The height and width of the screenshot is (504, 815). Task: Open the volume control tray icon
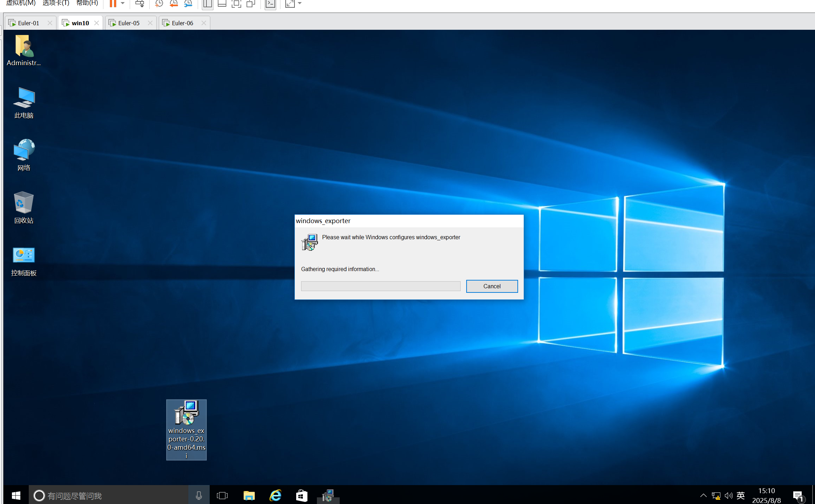729,496
